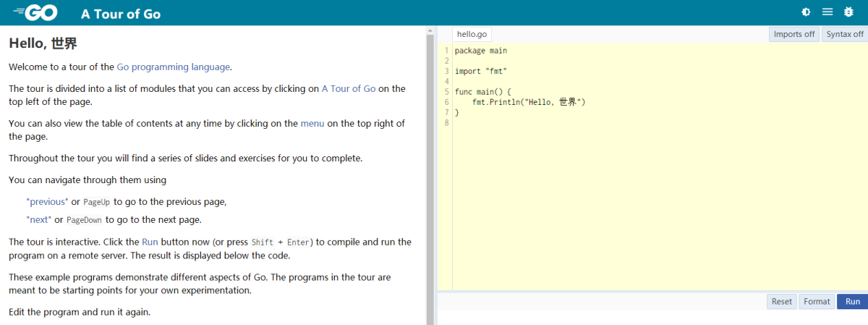The height and width of the screenshot is (325, 868).
Task: Click the Go logo in header
Action: click(x=35, y=13)
